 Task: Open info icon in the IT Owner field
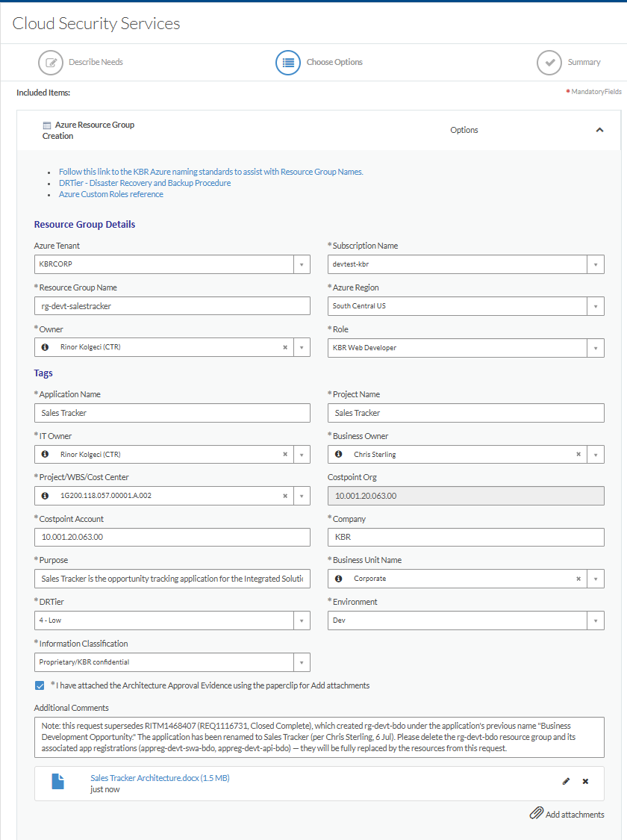coord(46,454)
